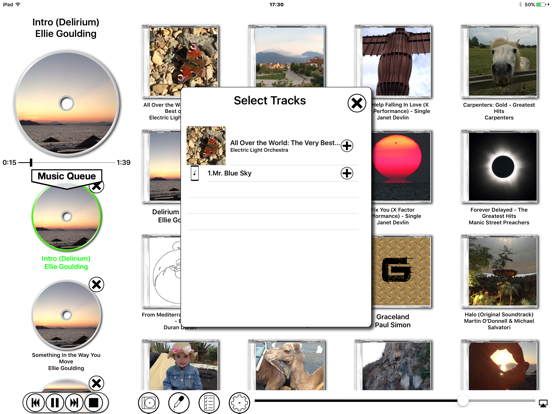Select the 1.Mr. Blue Sky track row
This screenshot has height=414, width=552.
272,173
